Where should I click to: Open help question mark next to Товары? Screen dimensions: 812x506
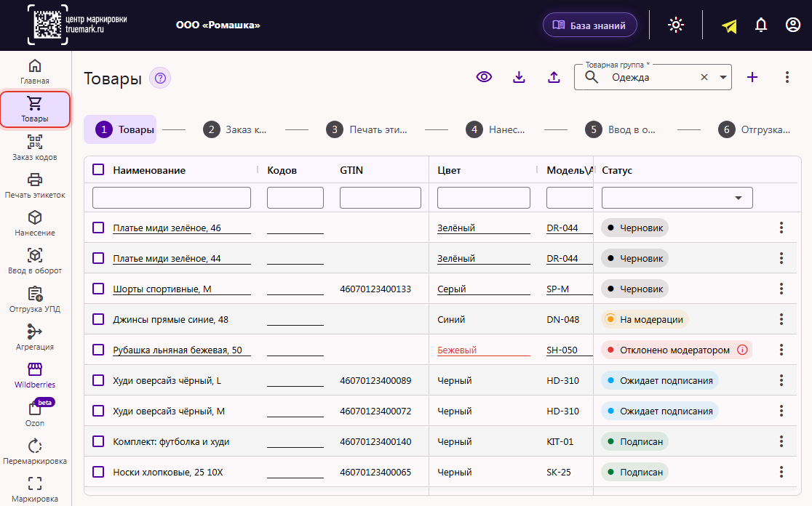(160, 78)
